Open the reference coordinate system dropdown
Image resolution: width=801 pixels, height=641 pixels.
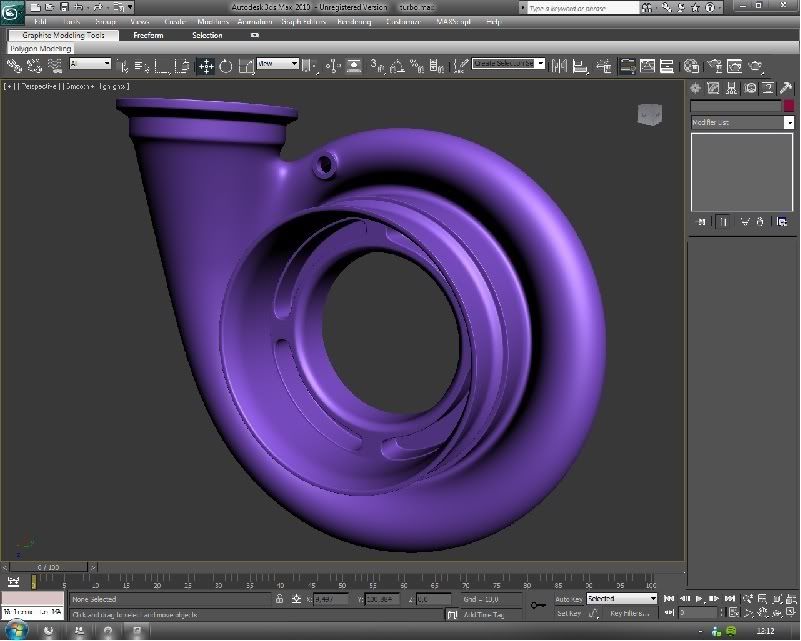pyautogui.click(x=278, y=64)
